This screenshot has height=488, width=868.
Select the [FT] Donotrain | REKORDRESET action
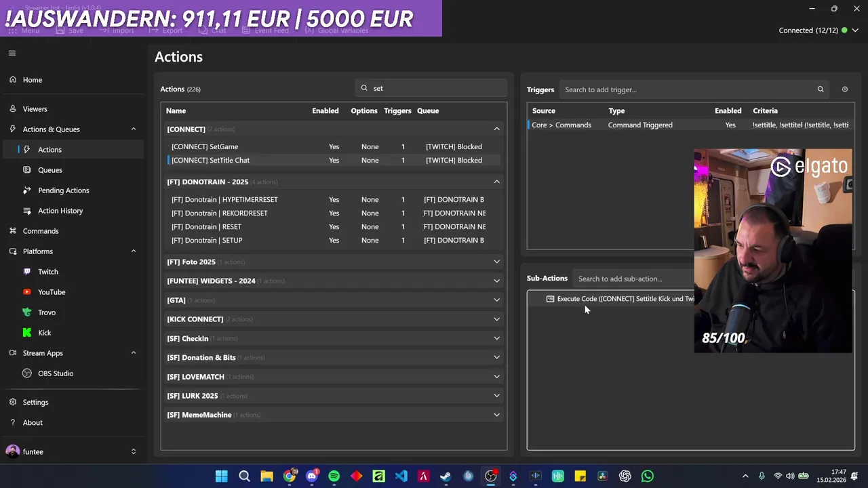334,213
